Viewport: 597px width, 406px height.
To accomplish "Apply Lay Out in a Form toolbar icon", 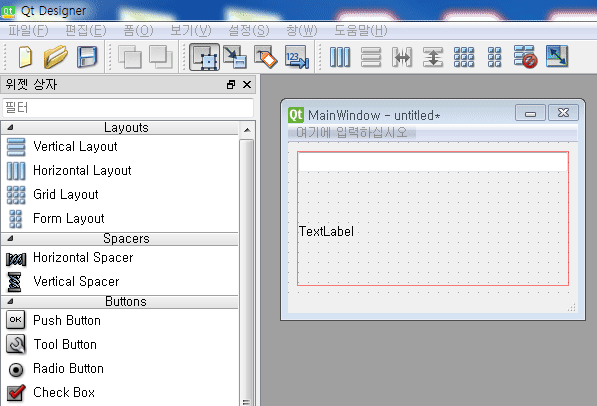I will pyautogui.click(x=495, y=57).
